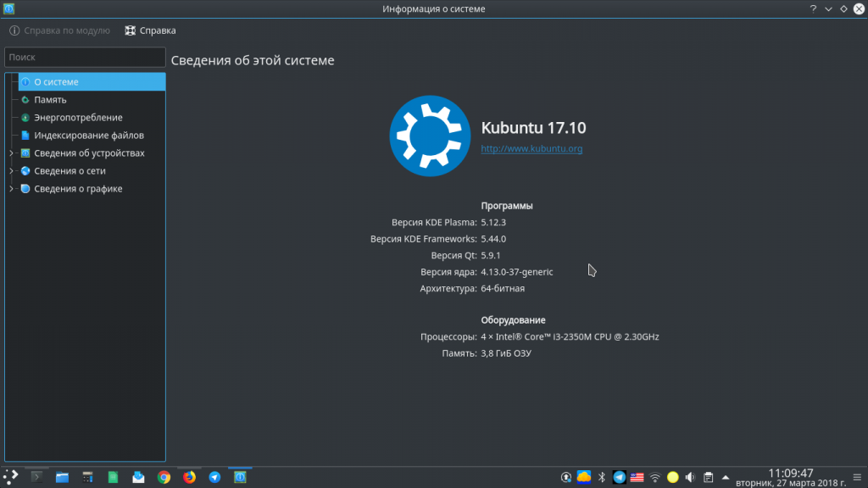Click the system info taskbar entry
Image resolution: width=868 pixels, height=488 pixels.
(x=240, y=477)
